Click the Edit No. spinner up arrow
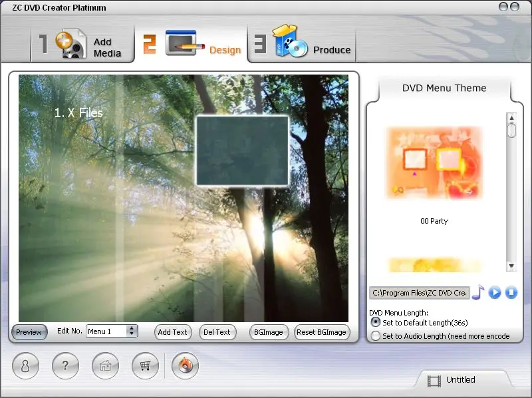The width and height of the screenshot is (532, 398). point(132,328)
